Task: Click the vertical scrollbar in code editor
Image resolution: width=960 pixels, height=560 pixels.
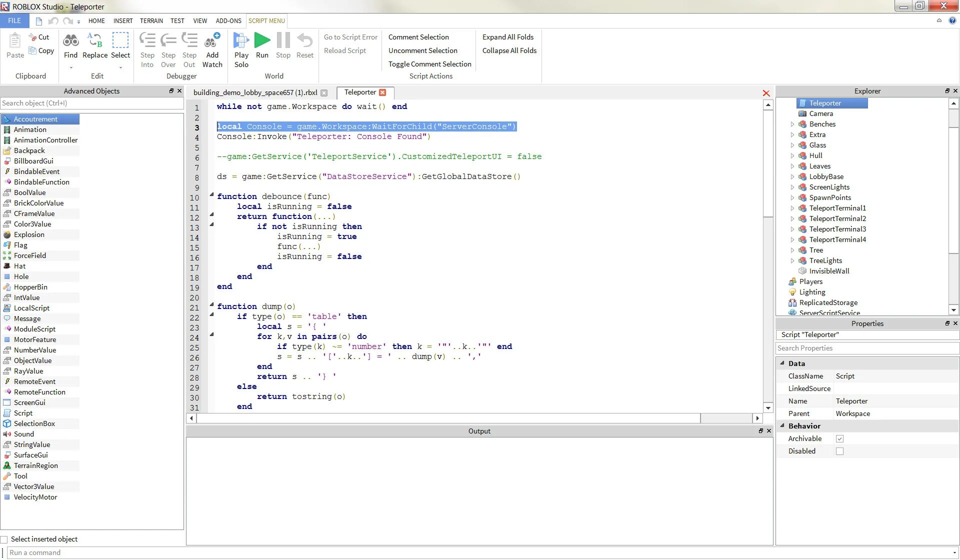Action: (766, 133)
